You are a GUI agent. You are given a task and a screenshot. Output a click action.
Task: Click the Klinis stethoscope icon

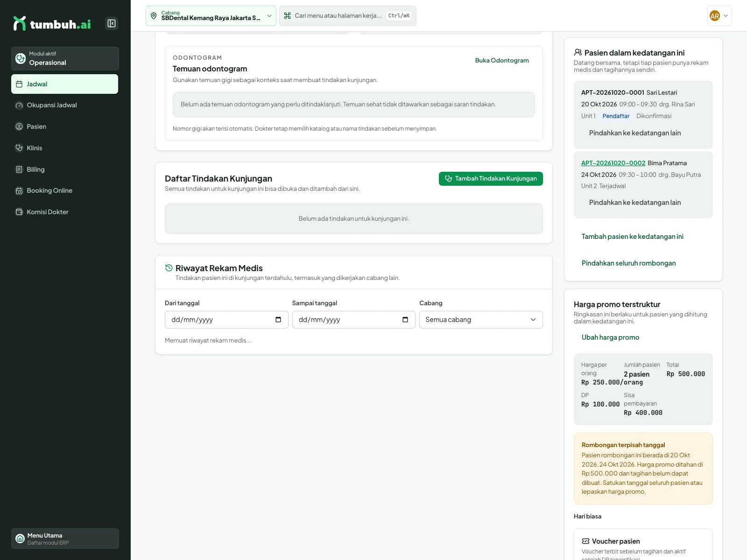(x=19, y=148)
